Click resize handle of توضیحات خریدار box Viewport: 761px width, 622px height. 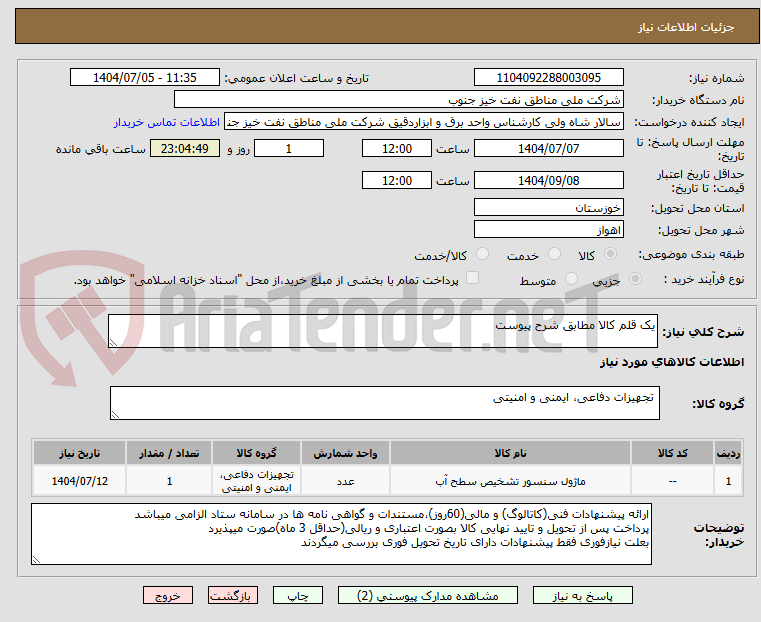point(36,559)
